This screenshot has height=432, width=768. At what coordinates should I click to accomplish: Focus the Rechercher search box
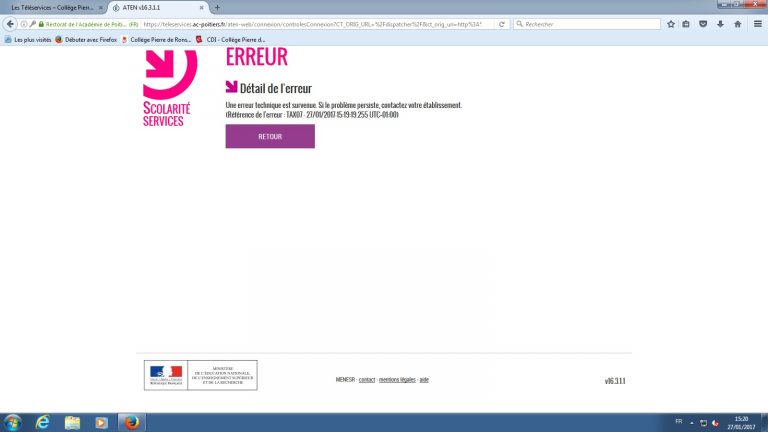pos(587,24)
